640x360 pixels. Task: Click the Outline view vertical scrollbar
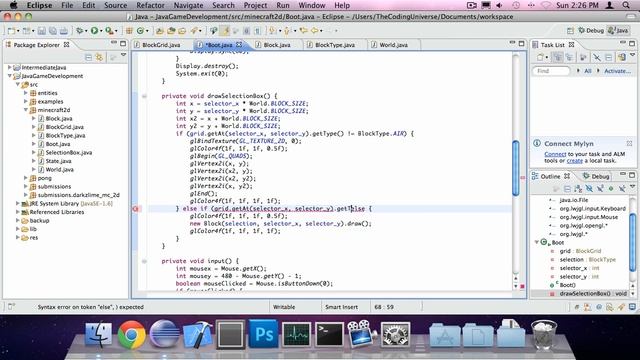coord(633,241)
